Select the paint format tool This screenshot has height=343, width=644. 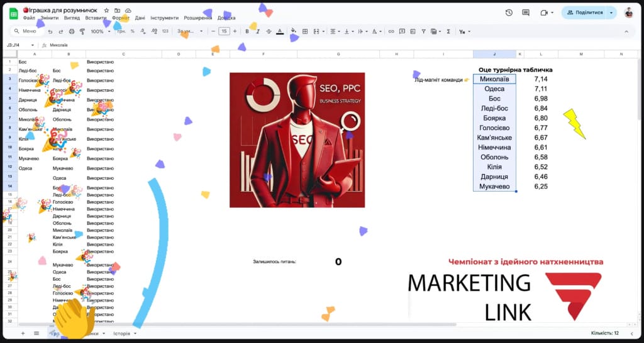(82, 31)
